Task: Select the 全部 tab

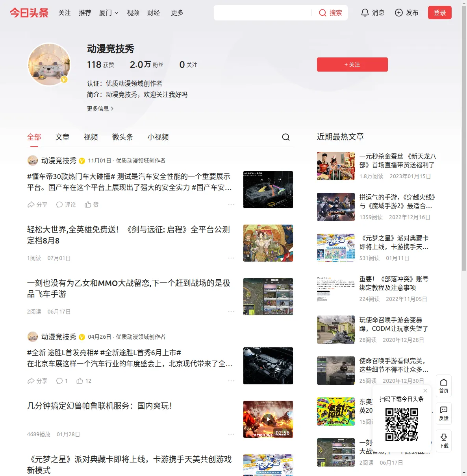Action: click(34, 137)
